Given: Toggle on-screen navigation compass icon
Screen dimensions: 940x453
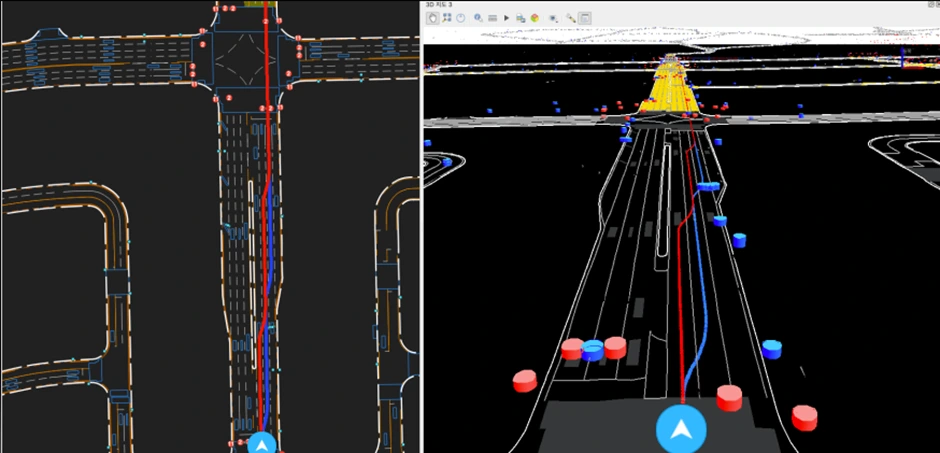Looking at the screenshot, I should pyautogui.click(x=460, y=18).
